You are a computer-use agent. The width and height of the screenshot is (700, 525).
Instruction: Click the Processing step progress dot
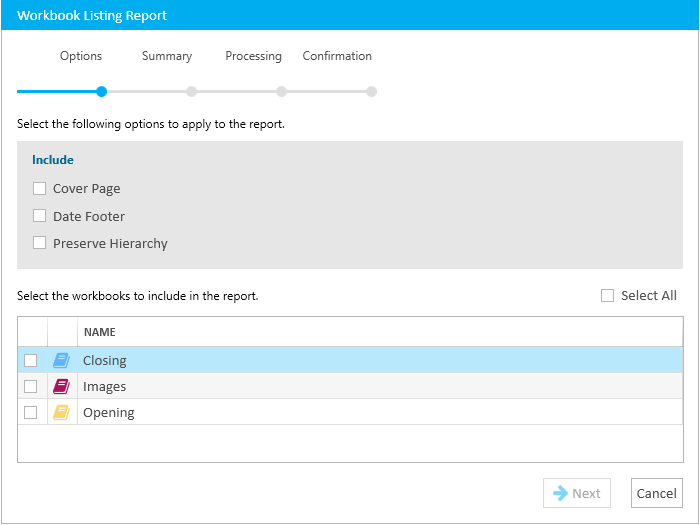pyautogui.click(x=281, y=92)
